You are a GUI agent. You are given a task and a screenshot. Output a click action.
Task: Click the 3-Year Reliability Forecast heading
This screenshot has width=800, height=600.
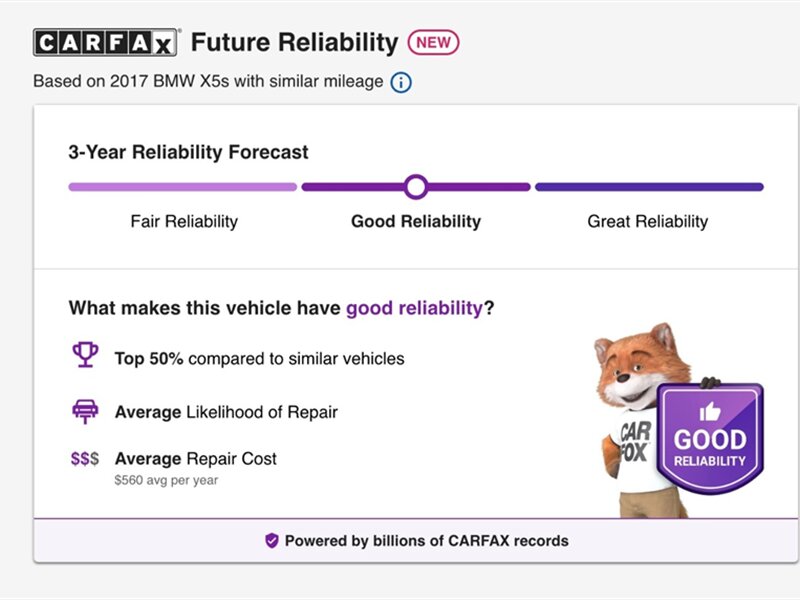tap(188, 153)
